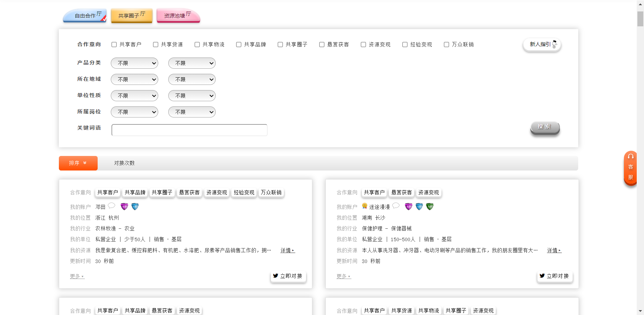This screenshot has width=644, height=315.
Task: Click the green badge in 迷途漫漫's account row
Action: click(430, 207)
